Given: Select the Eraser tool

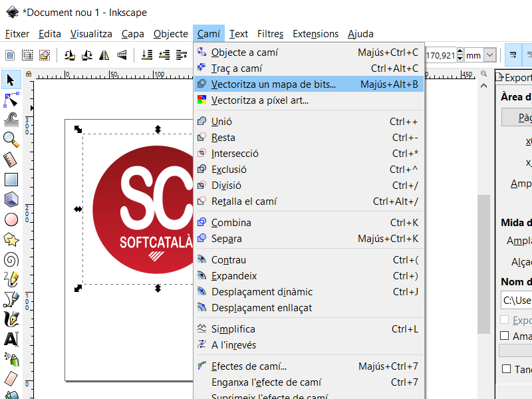Looking at the screenshot, I should 11,379.
